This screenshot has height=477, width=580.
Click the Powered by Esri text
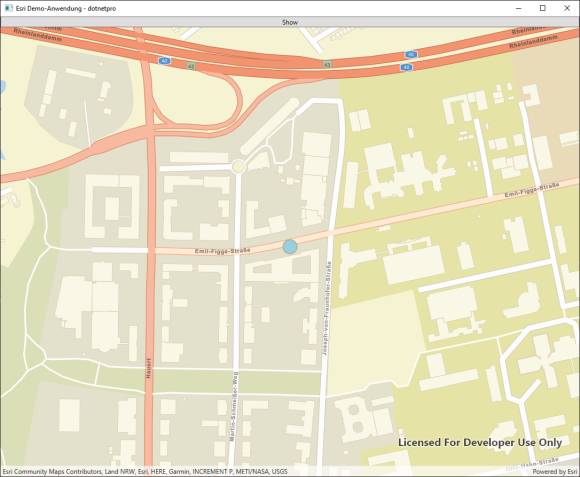coord(554,471)
